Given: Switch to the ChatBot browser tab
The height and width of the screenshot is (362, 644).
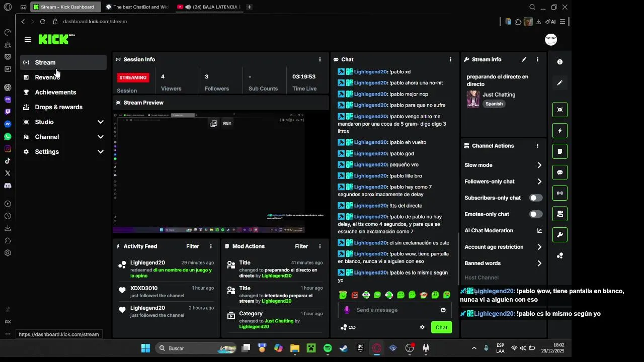Looking at the screenshot, I should click(x=137, y=7).
